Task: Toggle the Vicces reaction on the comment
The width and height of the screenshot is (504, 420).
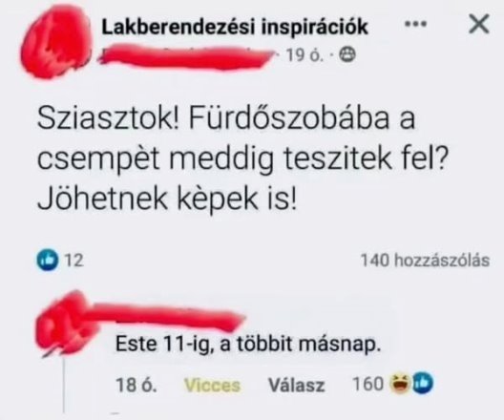Action: click(212, 385)
